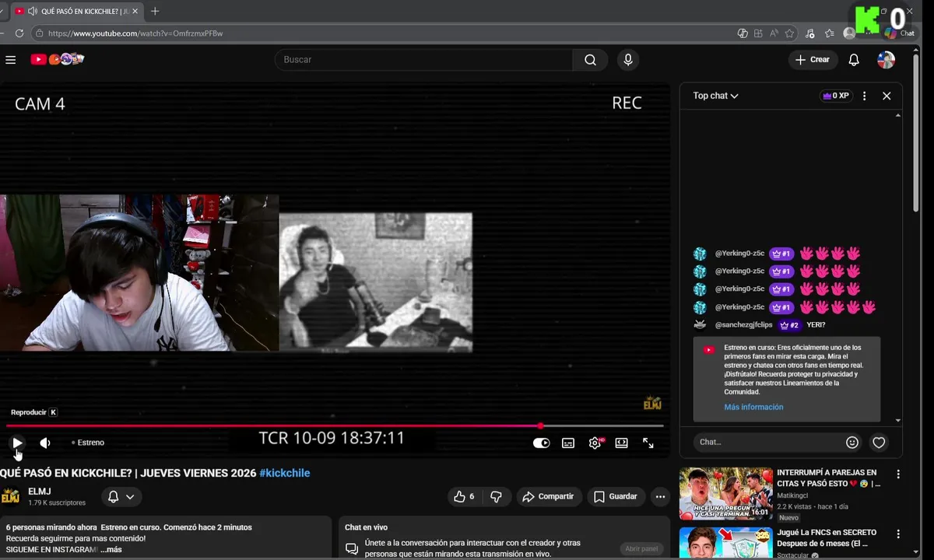Toggle subtitles in the player

[x=568, y=443]
